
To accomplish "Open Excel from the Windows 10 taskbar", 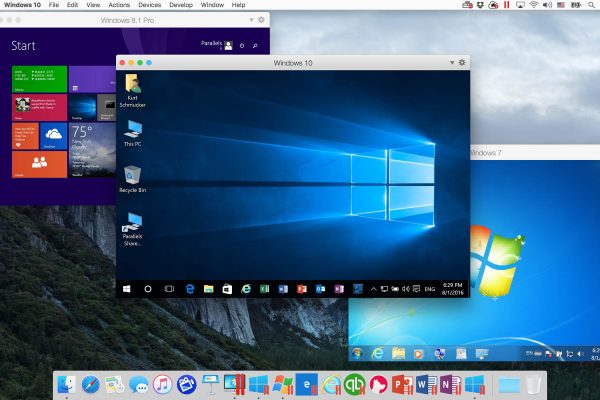I will click(x=264, y=289).
